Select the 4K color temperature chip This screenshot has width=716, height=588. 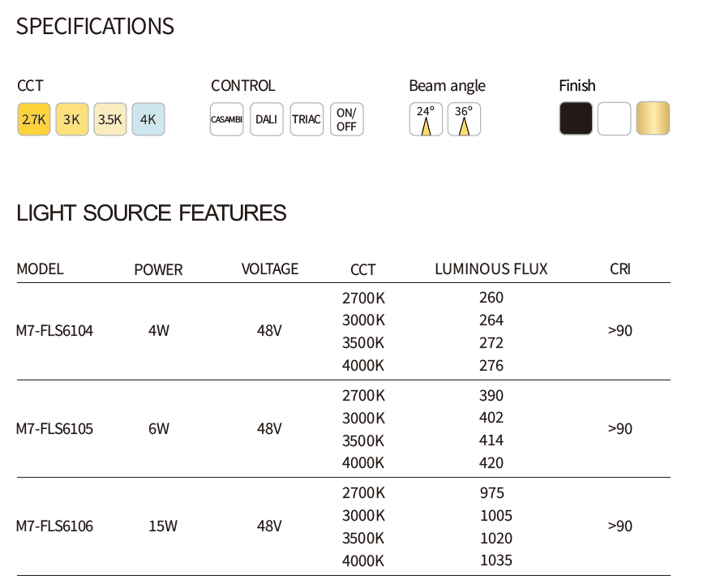pyautogui.click(x=148, y=119)
